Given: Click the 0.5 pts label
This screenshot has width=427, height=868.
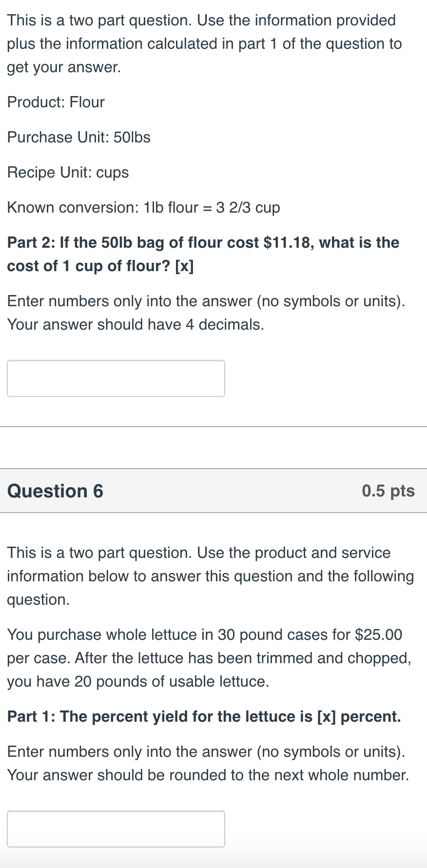Looking at the screenshot, I should 388,491.
